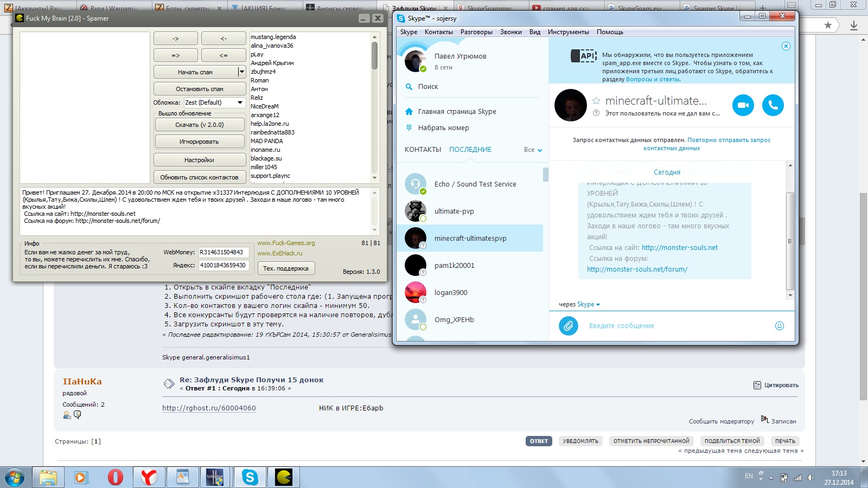Select MAD PANDA in the contact list
868x488 pixels.
pos(266,141)
